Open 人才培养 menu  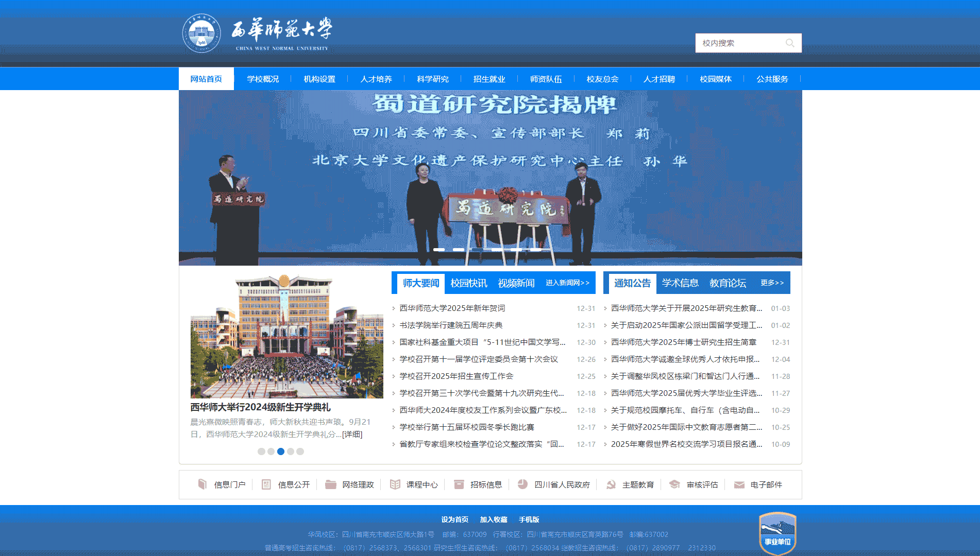pyautogui.click(x=376, y=79)
